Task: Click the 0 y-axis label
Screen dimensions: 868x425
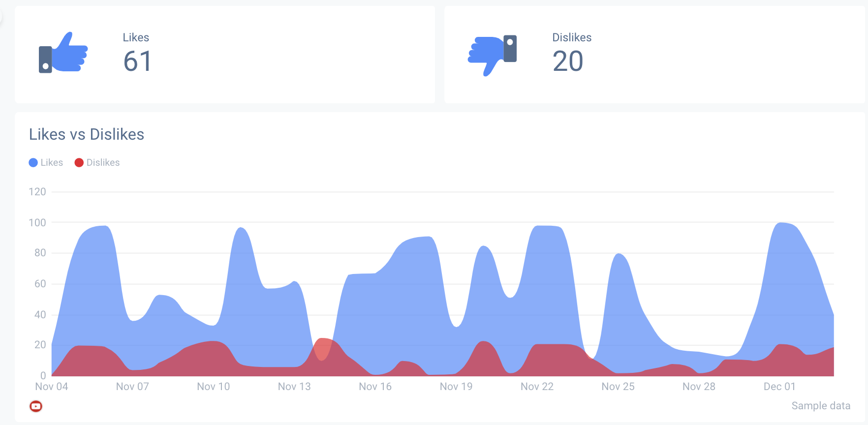Action: [x=43, y=376]
